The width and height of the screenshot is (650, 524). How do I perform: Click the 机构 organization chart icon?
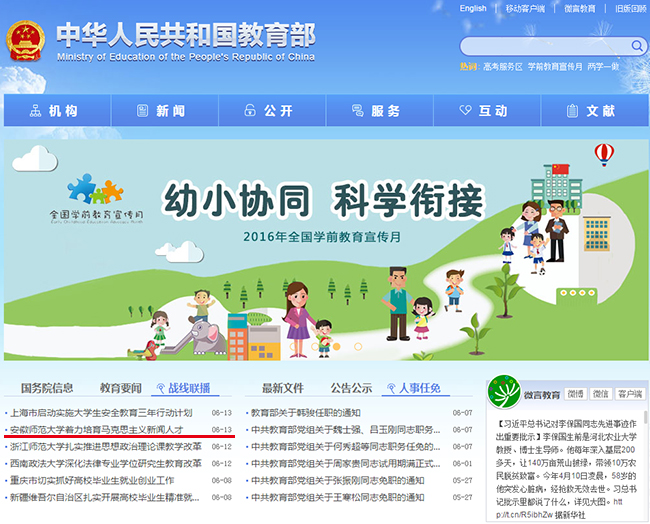tap(32, 111)
